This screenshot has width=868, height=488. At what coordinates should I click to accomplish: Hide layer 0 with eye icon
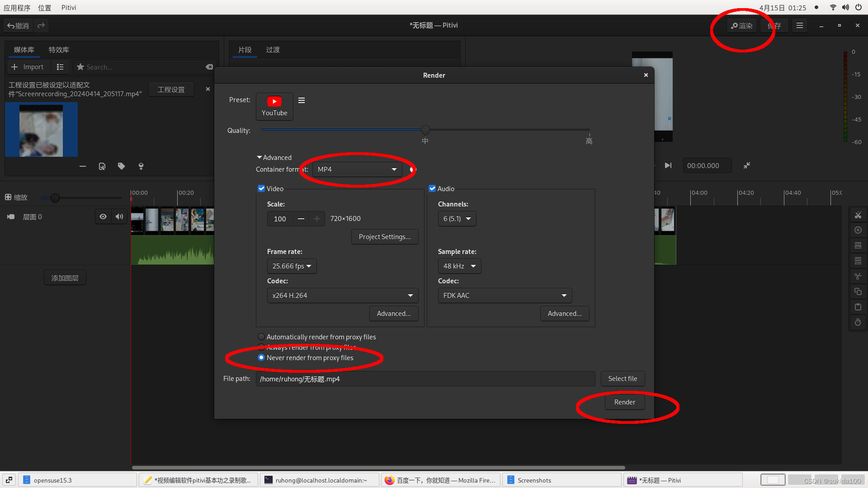[103, 217]
